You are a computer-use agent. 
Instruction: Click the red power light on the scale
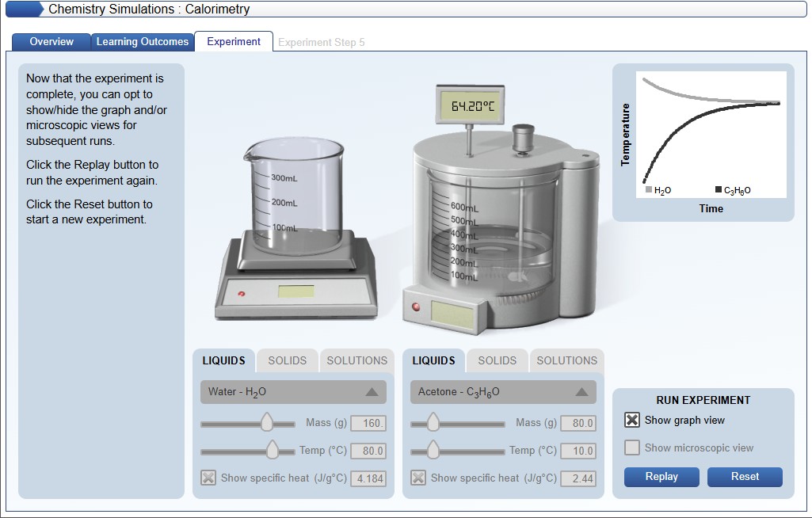pyautogui.click(x=242, y=293)
